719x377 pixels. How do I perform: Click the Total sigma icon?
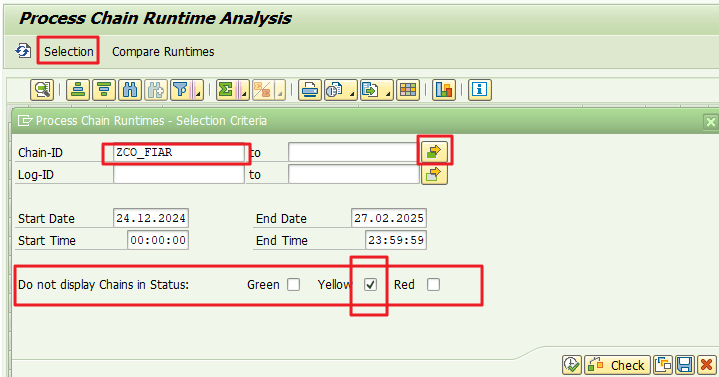[226, 89]
